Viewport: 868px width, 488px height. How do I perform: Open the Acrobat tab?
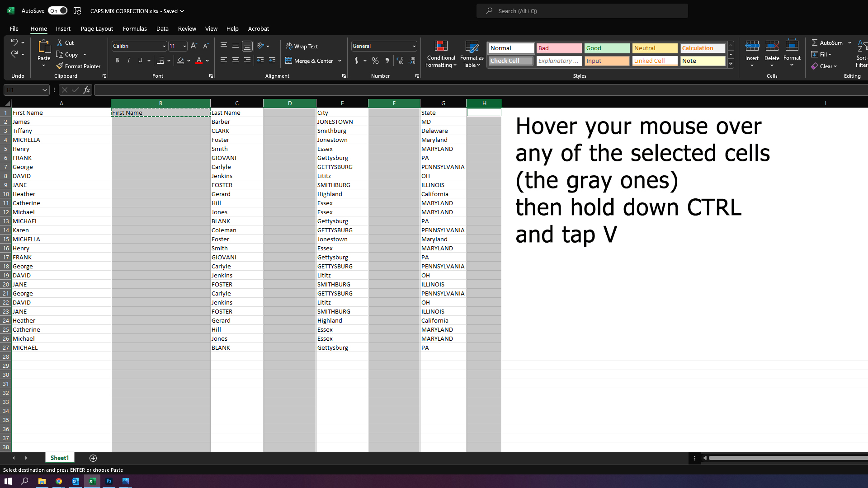coord(259,28)
